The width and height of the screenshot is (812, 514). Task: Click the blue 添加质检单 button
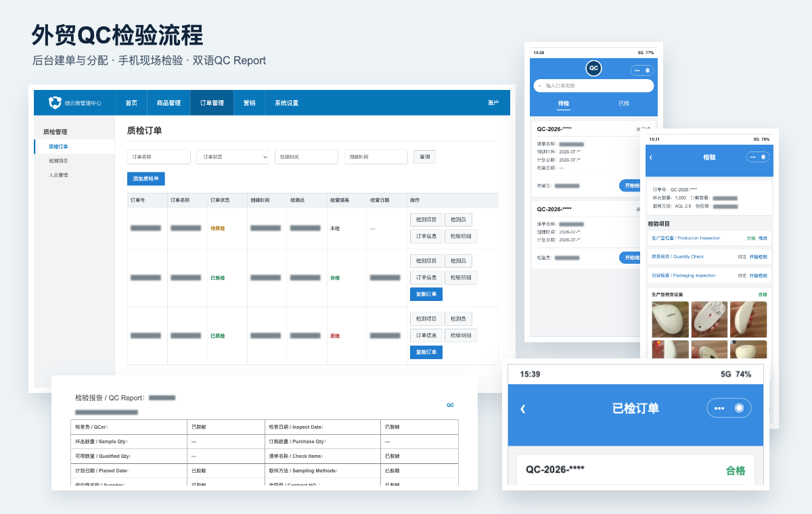tap(146, 179)
